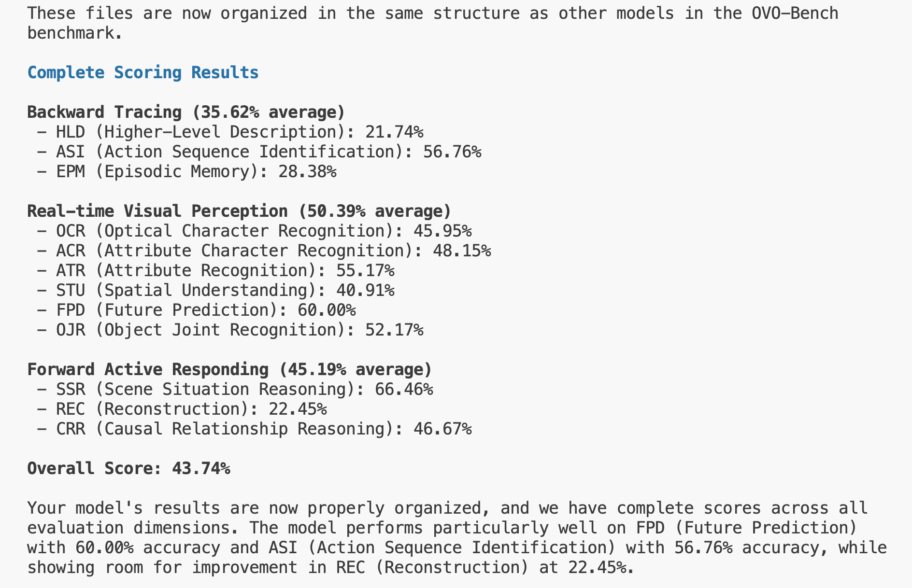Click the summary paragraph starting 'Your model's results'

pos(456,538)
